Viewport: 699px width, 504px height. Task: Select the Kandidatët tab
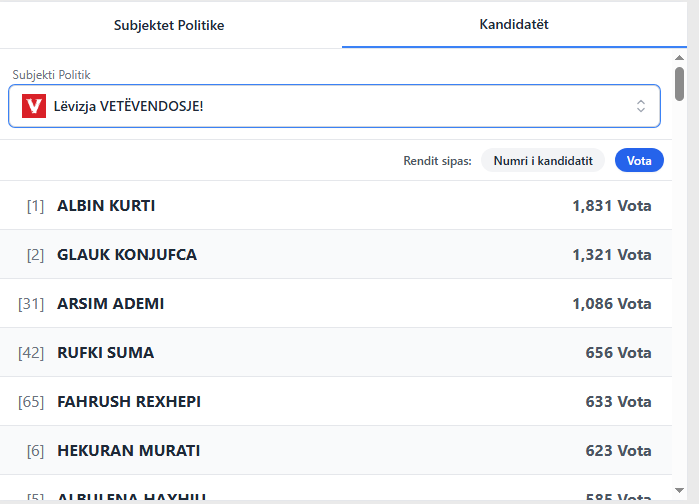click(514, 24)
